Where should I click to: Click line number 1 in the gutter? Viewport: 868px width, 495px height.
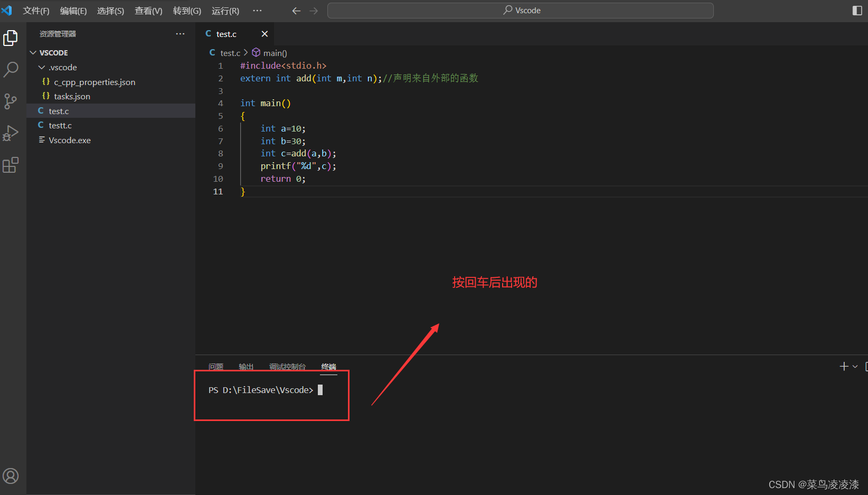pyautogui.click(x=221, y=66)
